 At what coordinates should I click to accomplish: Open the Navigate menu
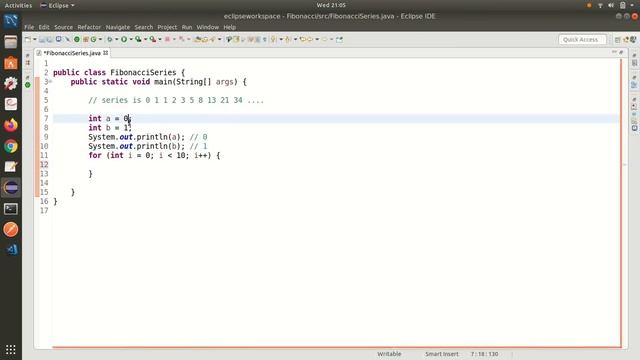pos(118,27)
